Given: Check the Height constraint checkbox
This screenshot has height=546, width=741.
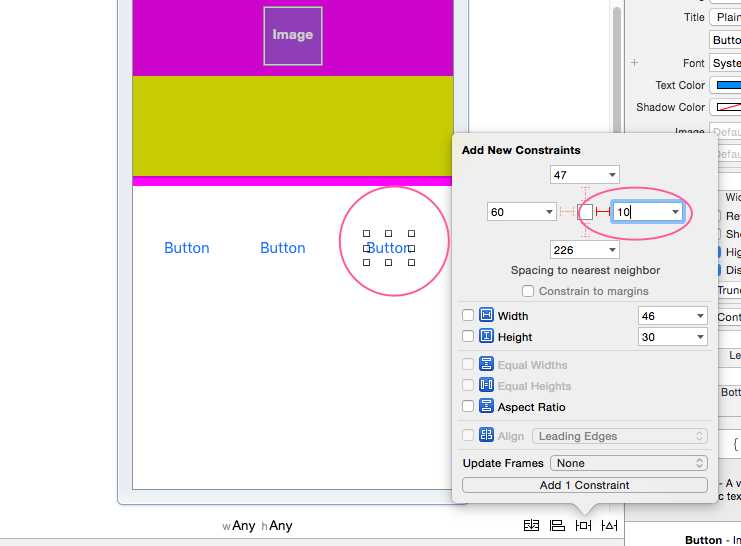Looking at the screenshot, I should [x=467, y=336].
